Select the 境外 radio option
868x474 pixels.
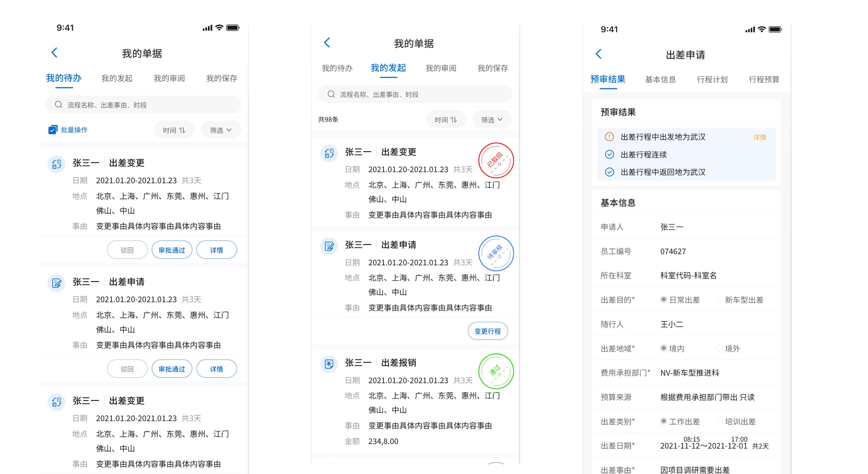(719, 348)
